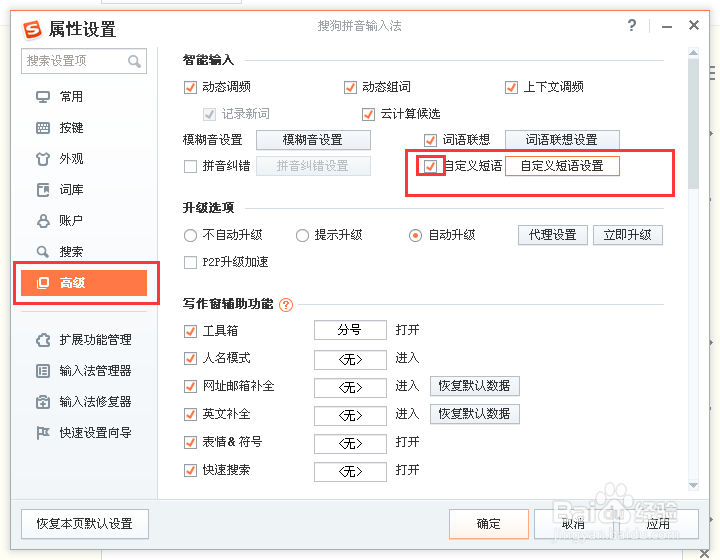Confirm with 确定 button
Viewport: 720px width, 560px height.
[489, 524]
